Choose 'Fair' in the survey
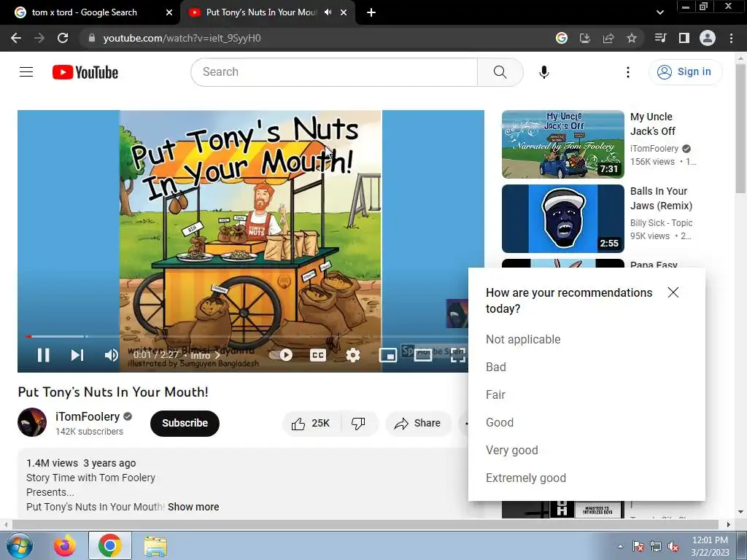Viewport: 747px width, 560px height. tap(495, 394)
